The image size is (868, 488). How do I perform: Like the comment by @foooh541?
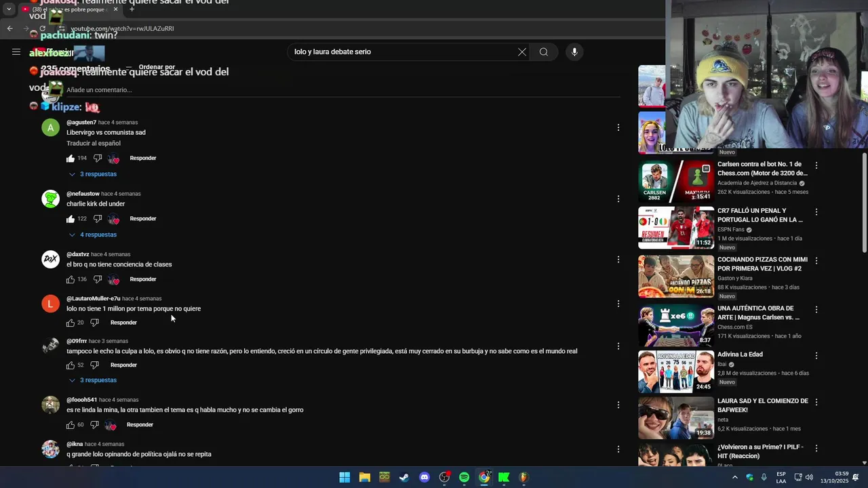click(71, 425)
